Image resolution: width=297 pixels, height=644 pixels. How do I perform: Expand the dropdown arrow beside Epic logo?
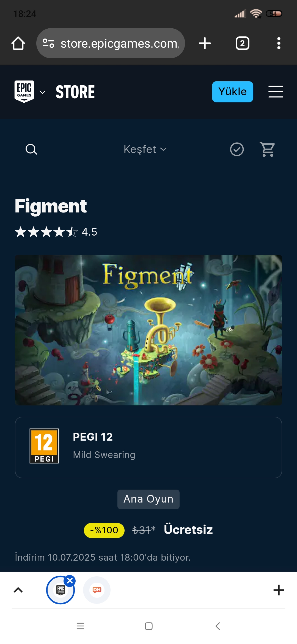43,92
